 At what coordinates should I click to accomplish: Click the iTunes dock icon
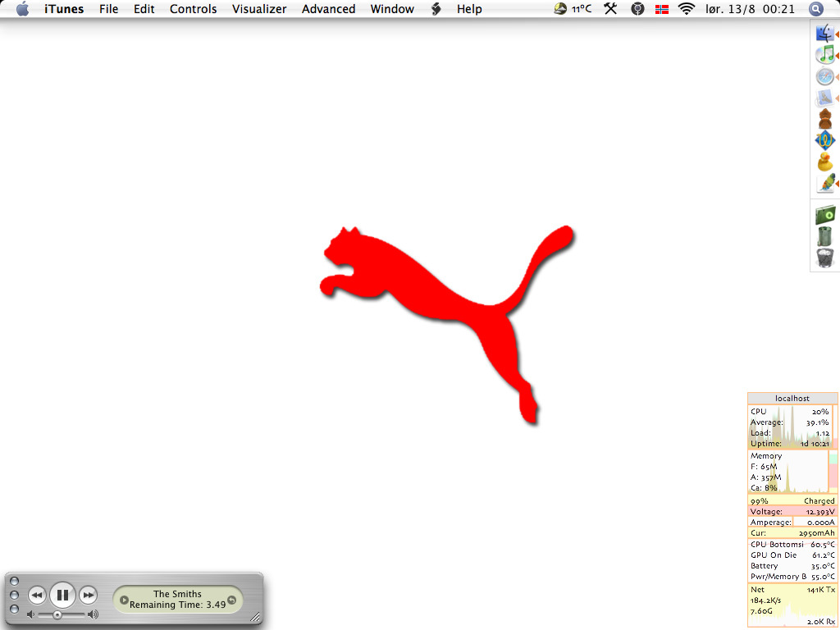[x=825, y=55]
